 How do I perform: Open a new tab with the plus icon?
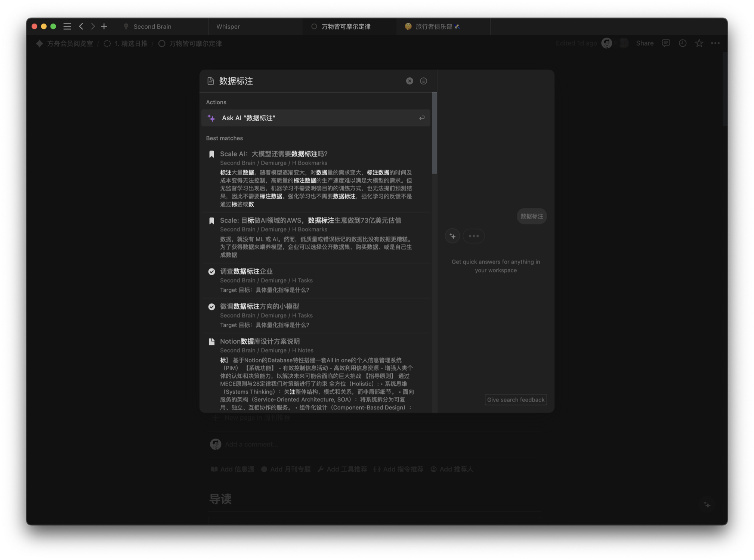(x=104, y=26)
